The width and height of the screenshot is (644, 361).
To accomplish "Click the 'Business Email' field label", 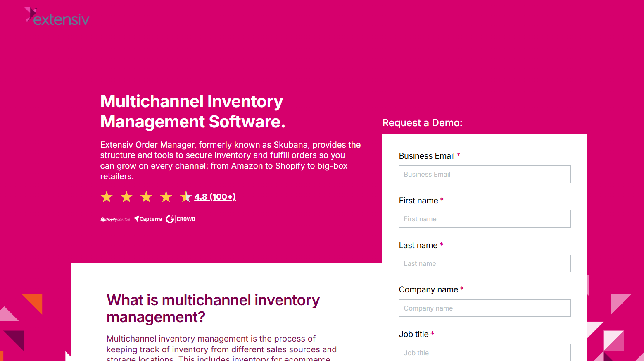I will (x=427, y=156).
